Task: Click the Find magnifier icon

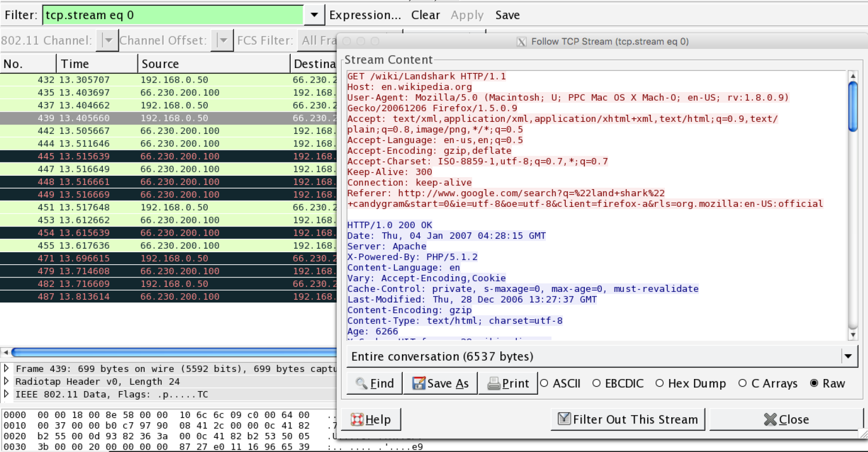Action: click(361, 383)
